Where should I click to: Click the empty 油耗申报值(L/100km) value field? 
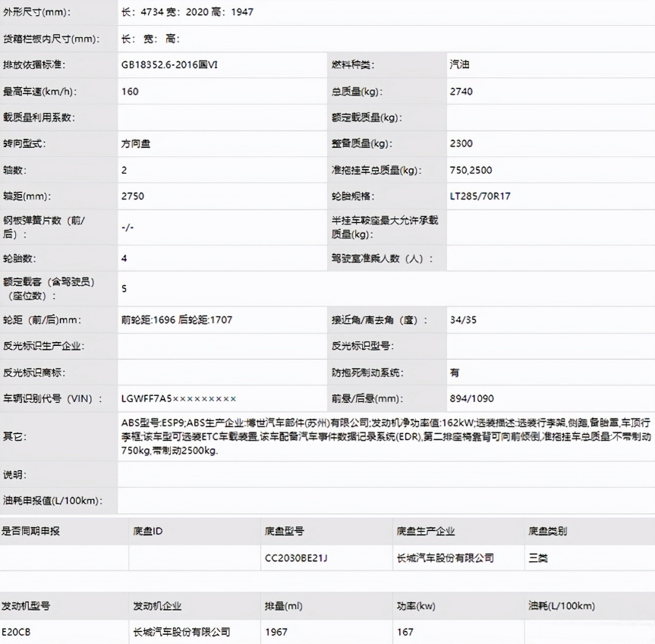[x=386, y=501]
